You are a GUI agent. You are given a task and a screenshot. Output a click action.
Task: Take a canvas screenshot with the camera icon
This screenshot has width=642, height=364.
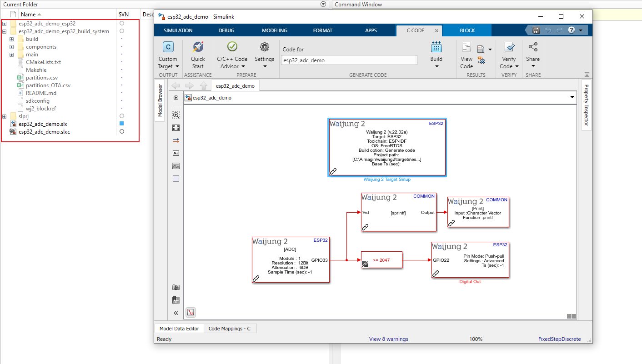(176, 287)
